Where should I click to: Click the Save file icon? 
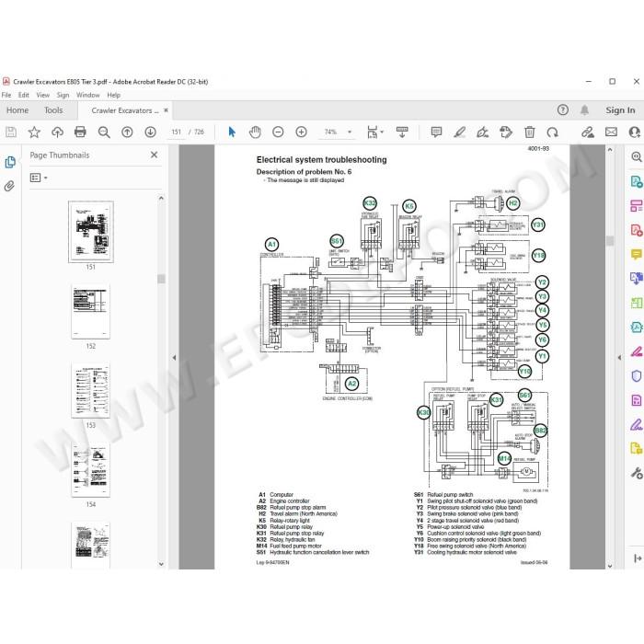(11, 132)
